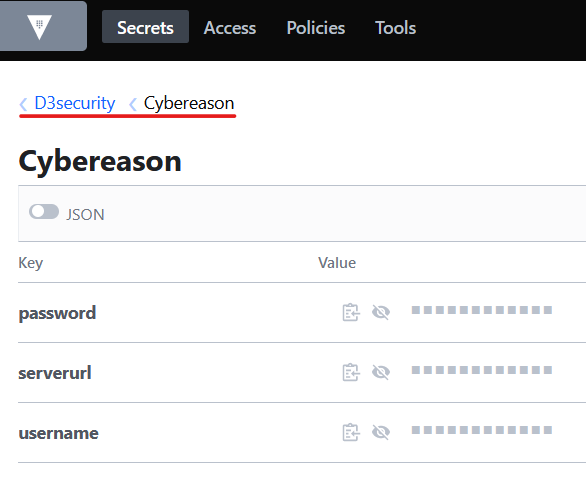The height and width of the screenshot is (477, 586).
Task: Select the masked username value dots
Action: point(482,430)
